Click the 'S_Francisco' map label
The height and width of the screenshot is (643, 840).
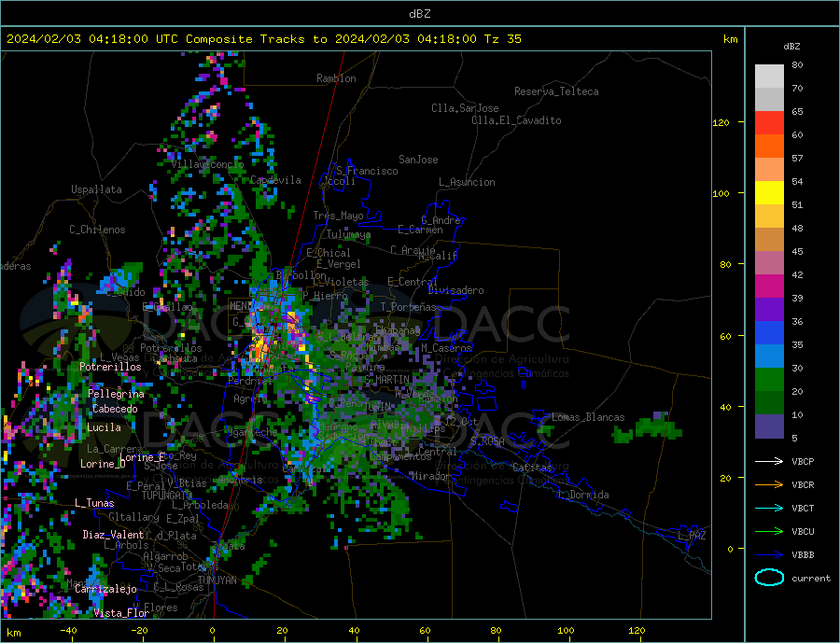367,171
